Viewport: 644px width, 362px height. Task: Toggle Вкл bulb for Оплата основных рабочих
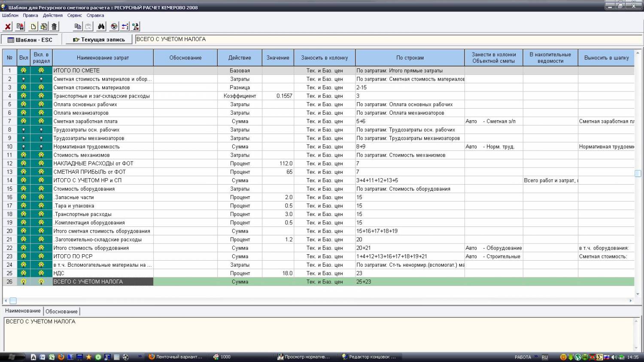point(24,104)
